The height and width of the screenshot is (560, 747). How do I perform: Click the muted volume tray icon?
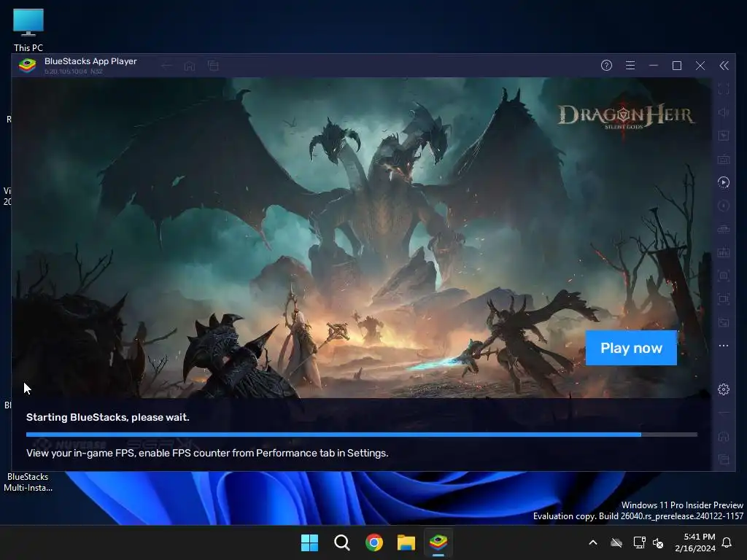658,542
